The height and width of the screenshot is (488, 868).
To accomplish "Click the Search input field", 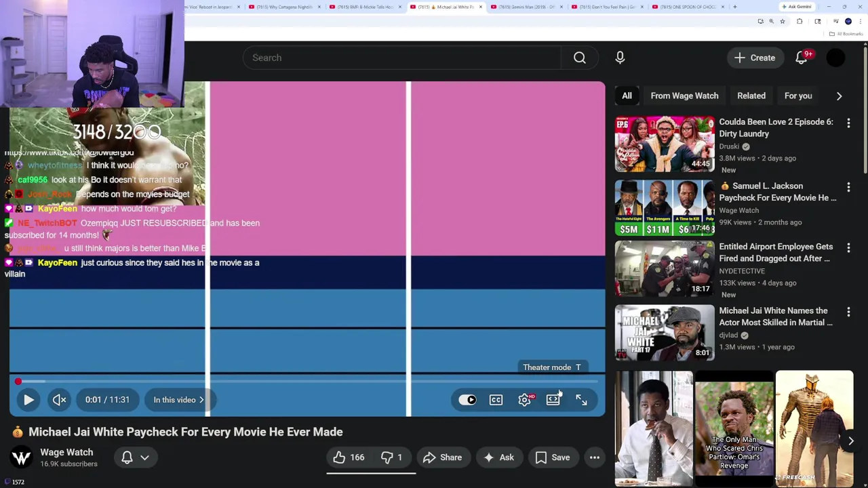I will point(402,58).
